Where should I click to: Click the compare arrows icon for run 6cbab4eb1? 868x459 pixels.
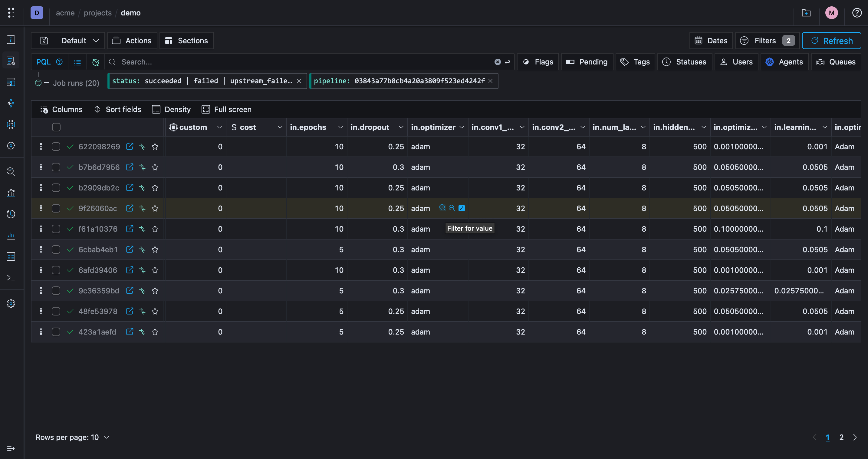[x=142, y=249]
